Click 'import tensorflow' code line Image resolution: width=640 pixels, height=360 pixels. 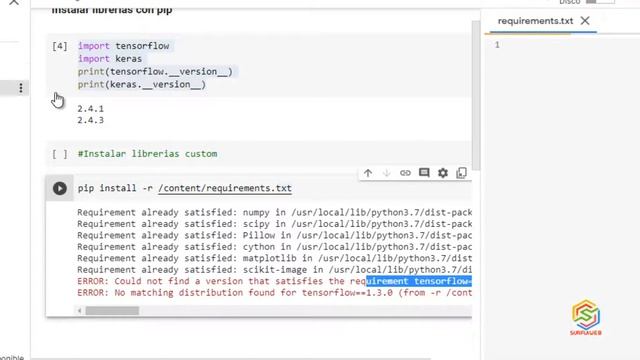pyautogui.click(x=123, y=46)
